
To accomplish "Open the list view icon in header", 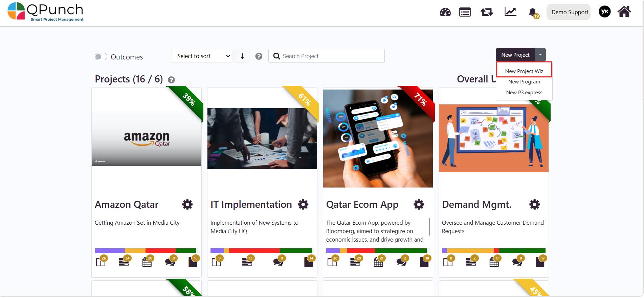I will (465, 12).
